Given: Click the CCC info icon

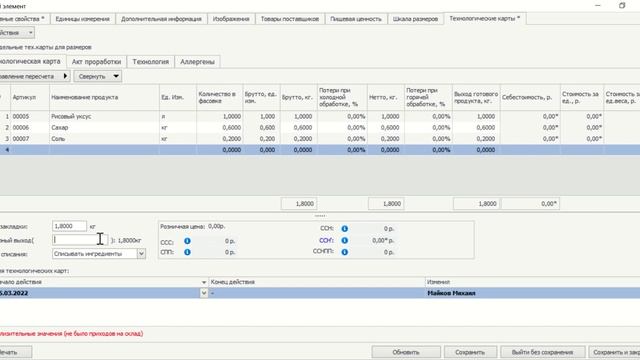Looking at the screenshot, I should pos(187,241).
